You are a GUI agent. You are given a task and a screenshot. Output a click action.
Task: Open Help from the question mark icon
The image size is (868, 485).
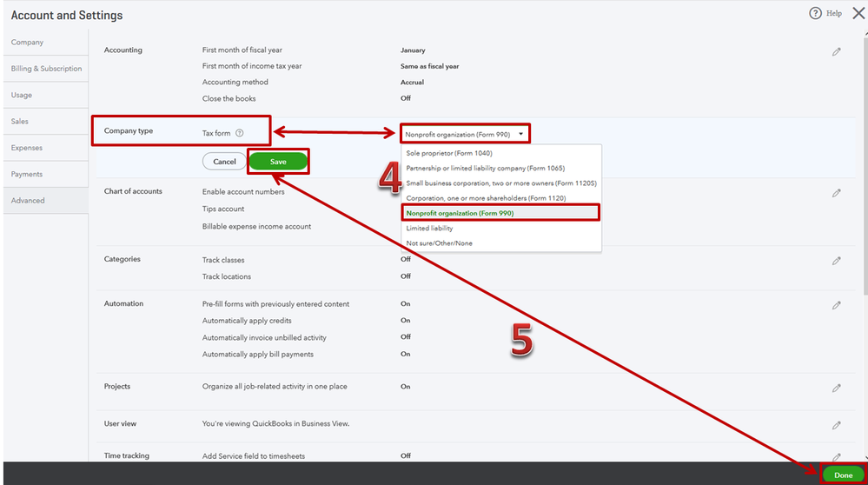coord(815,13)
